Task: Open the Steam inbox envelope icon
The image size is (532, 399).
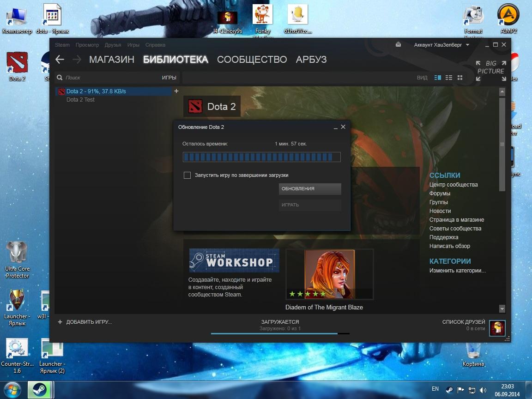Action: 399,44
